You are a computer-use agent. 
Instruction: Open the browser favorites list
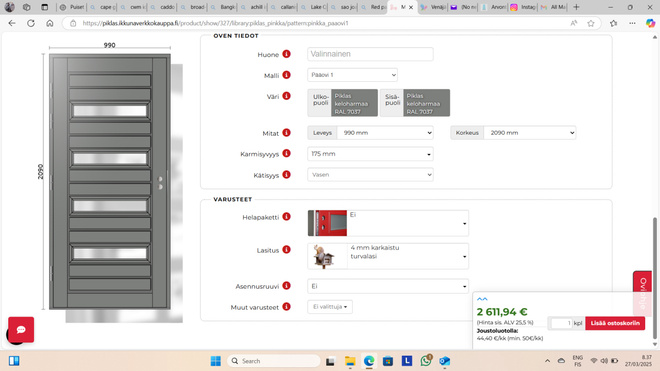point(613,23)
